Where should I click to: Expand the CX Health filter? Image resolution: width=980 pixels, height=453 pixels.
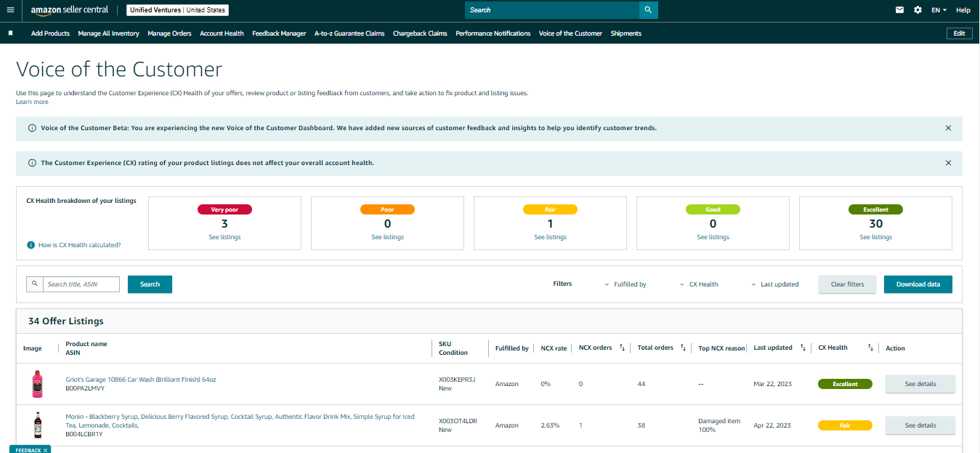click(699, 284)
